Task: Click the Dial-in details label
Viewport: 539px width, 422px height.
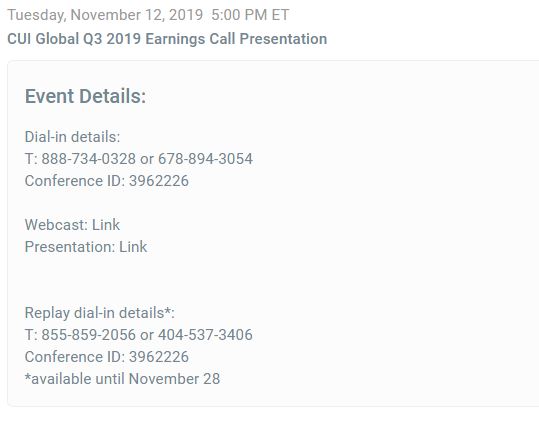Action: point(73,137)
